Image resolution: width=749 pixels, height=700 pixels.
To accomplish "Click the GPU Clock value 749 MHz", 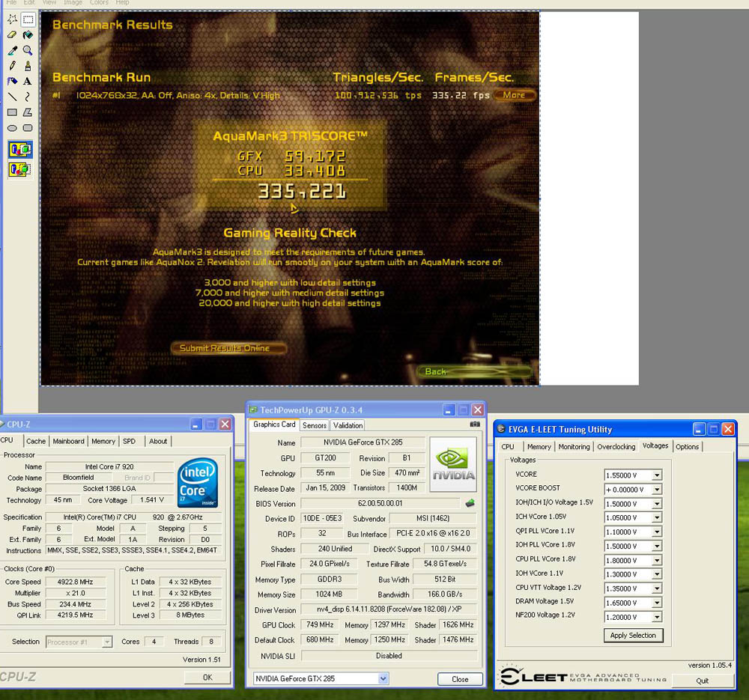I will pos(320,624).
